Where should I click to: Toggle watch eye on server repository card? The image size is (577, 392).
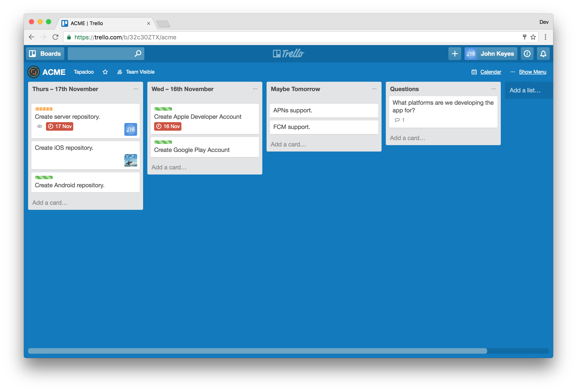39,127
